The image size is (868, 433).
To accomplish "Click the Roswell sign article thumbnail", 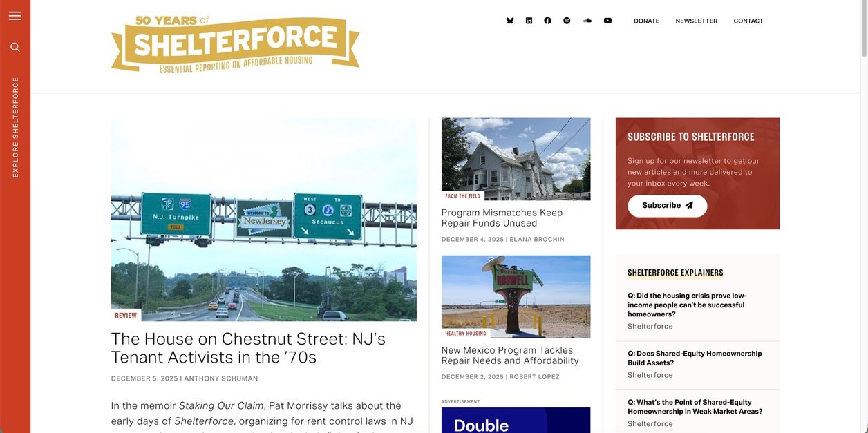I will click(516, 296).
